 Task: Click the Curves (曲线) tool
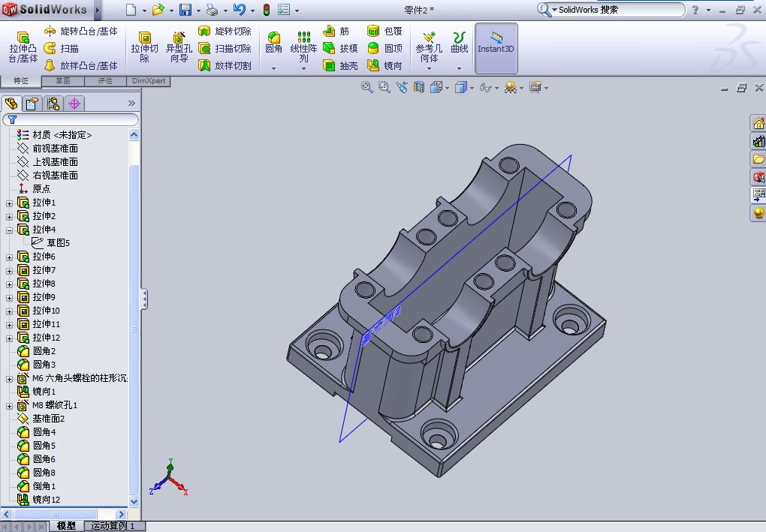pyautogui.click(x=459, y=43)
